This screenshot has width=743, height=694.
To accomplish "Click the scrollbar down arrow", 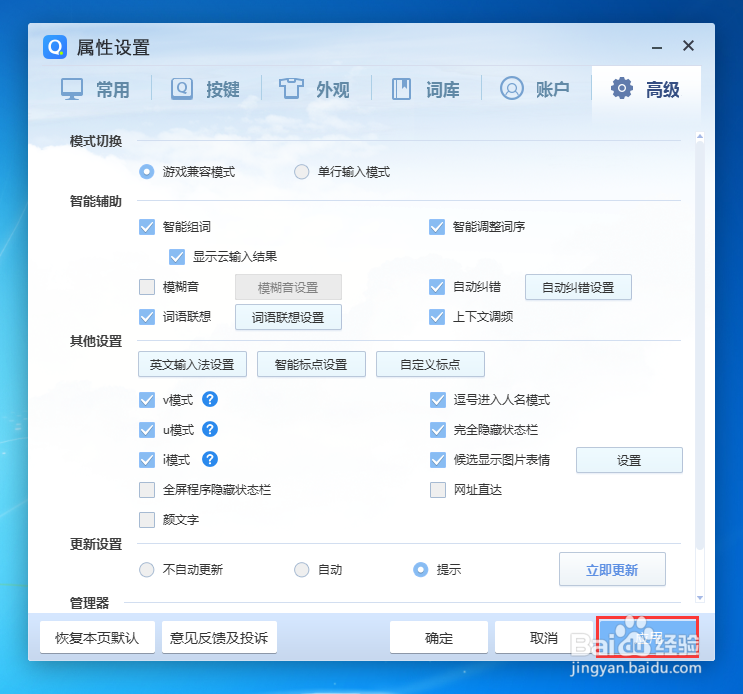I will click(700, 598).
